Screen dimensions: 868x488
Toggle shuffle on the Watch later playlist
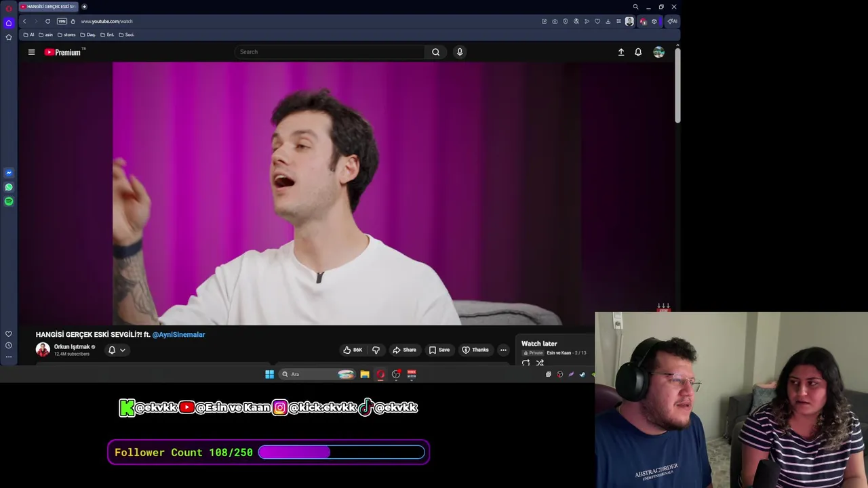[540, 363]
